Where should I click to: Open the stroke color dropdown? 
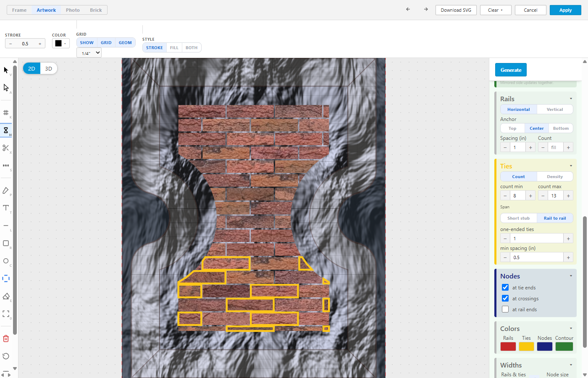click(61, 43)
